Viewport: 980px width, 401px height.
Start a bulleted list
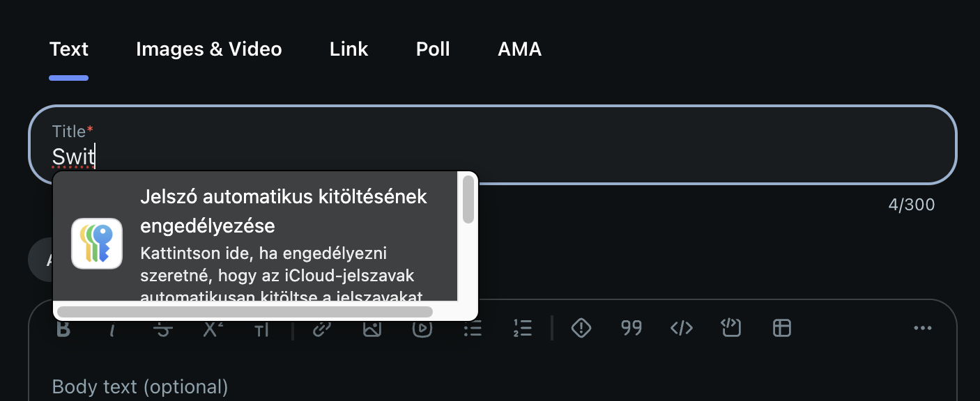[473, 329]
